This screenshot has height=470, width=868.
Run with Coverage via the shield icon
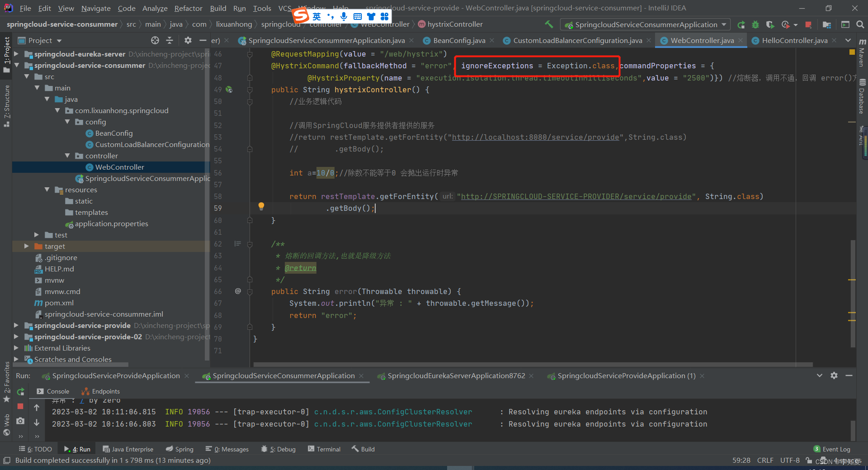770,24
